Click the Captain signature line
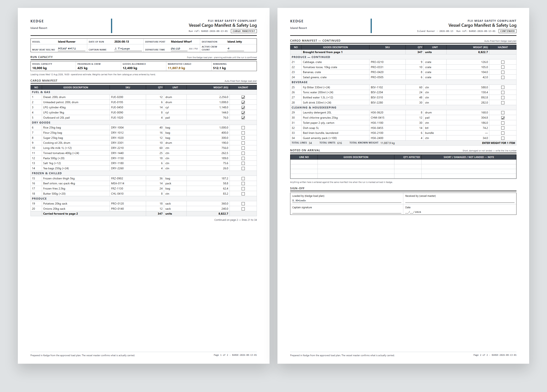The image size is (547, 392). tap(347, 211)
